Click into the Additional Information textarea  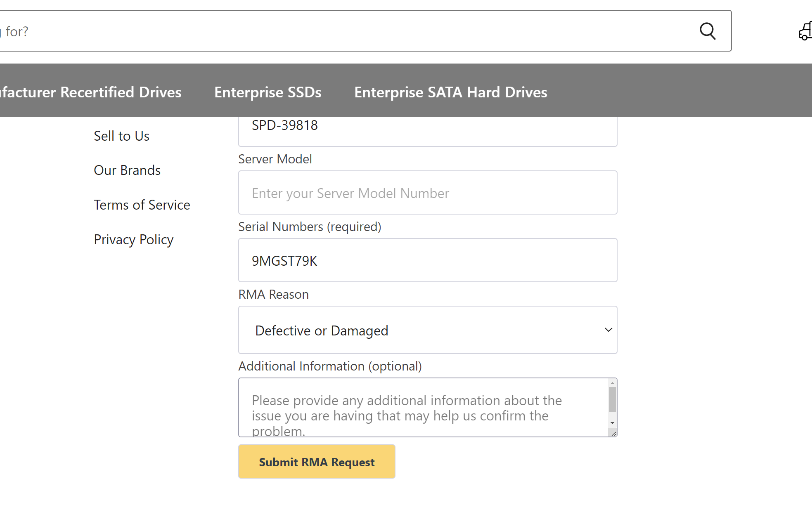click(421, 408)
